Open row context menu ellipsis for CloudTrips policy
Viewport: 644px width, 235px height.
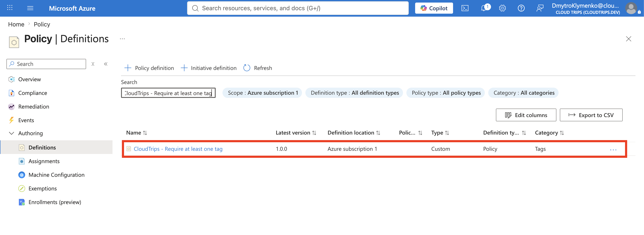click(613, 149)
